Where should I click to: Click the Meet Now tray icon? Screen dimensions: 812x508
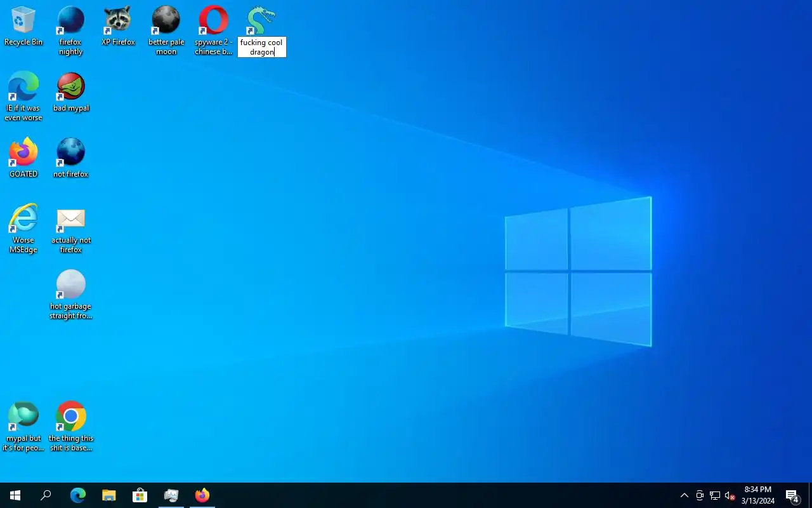click(x=700, y=495)
